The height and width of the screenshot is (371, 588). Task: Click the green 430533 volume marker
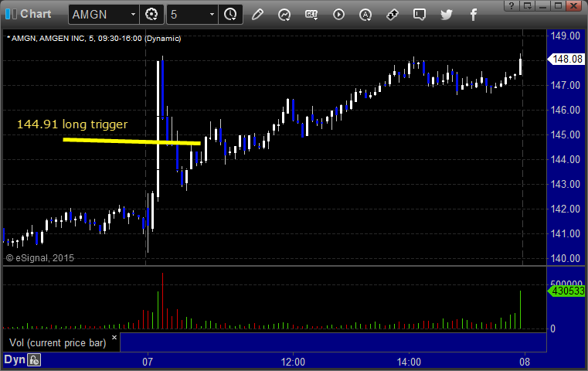tap(566, 291)
